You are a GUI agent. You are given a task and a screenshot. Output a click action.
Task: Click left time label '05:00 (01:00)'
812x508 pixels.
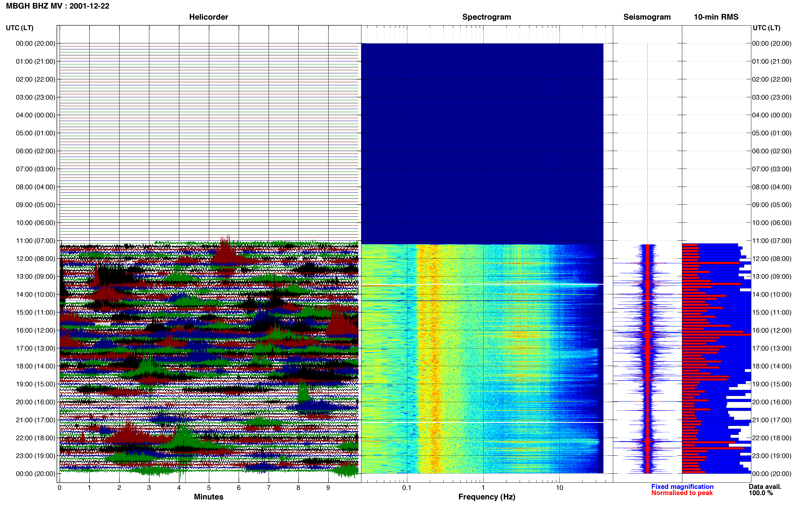click(x=36, y=133)
